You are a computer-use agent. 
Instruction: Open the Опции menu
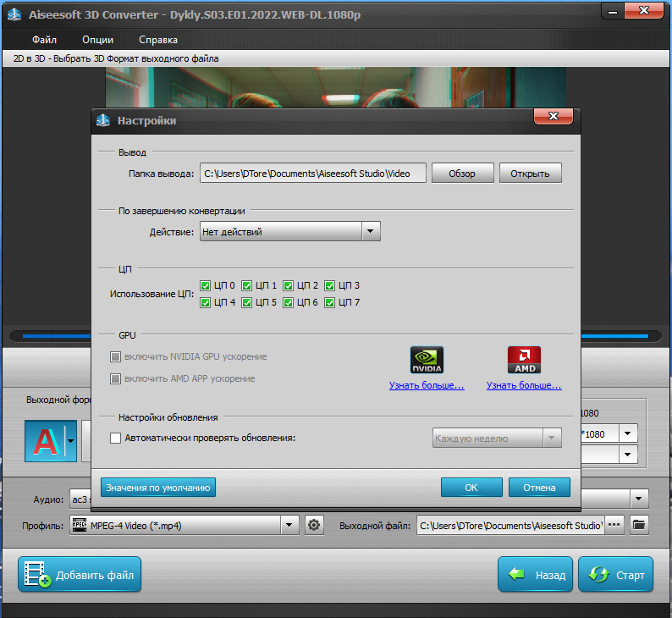point(97,40)
